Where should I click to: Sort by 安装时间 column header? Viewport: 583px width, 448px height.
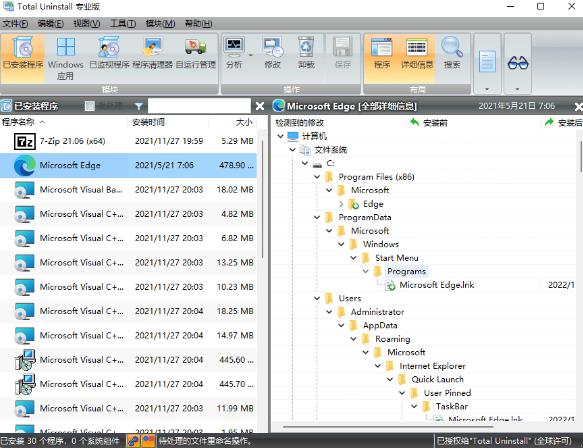(x=168, y=122)
